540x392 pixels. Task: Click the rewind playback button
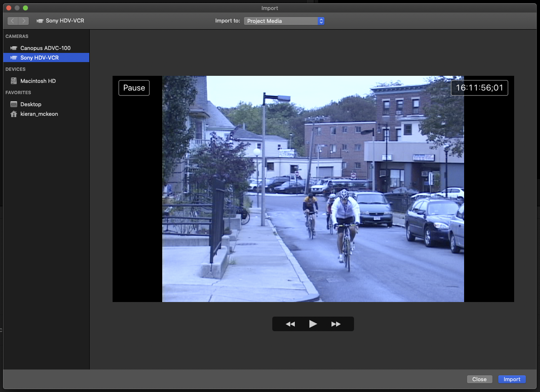(x=290, y=324)
